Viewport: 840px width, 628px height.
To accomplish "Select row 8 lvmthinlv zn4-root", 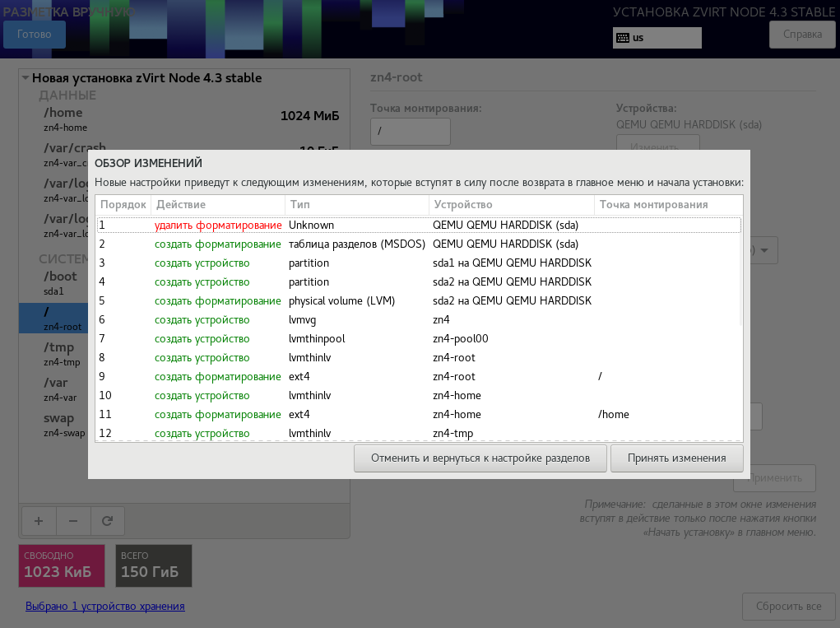I will point(419,357).
